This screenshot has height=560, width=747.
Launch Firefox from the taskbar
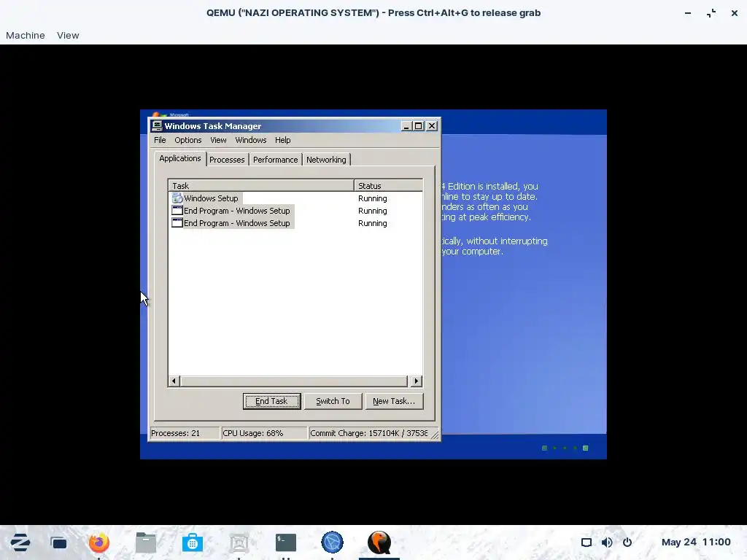[x=99, y=542]
